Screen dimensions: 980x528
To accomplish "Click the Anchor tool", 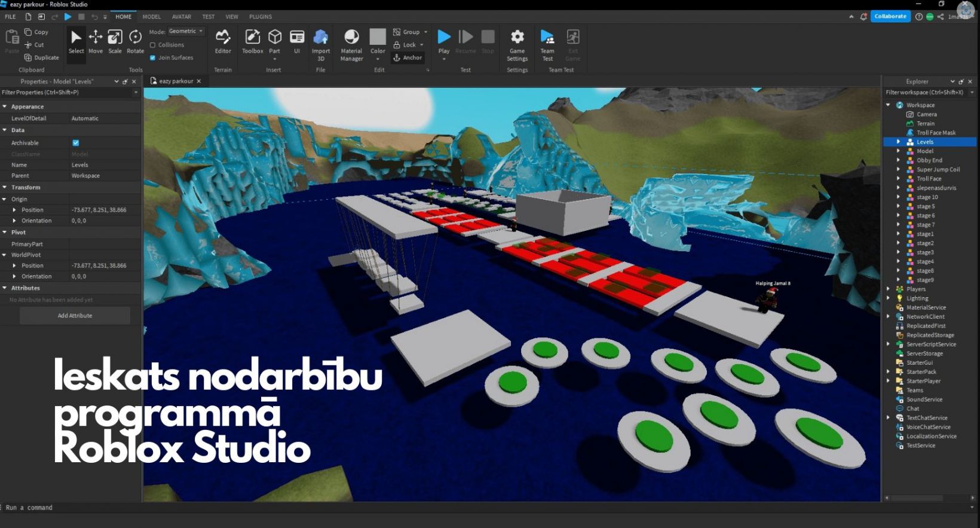I will 408,57.
